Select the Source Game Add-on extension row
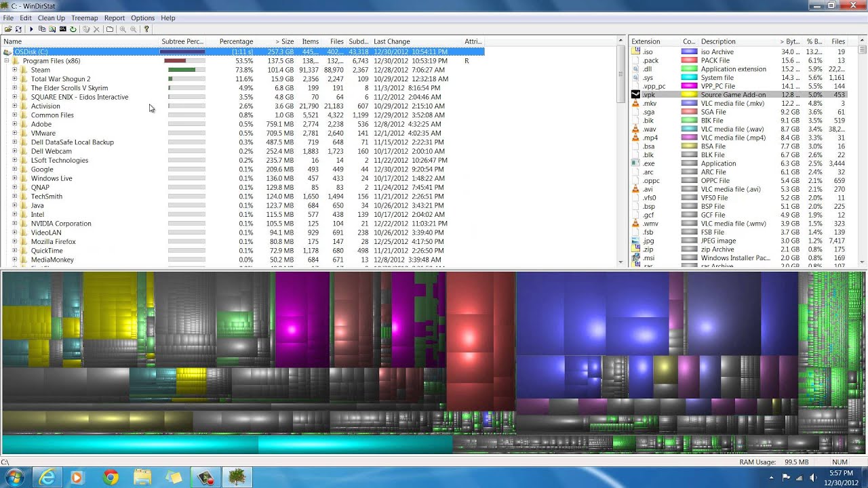 (x=738, y=95)
